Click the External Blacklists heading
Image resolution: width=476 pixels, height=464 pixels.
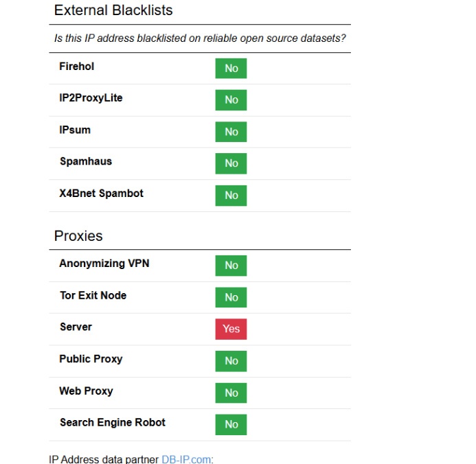pos(113,10)
